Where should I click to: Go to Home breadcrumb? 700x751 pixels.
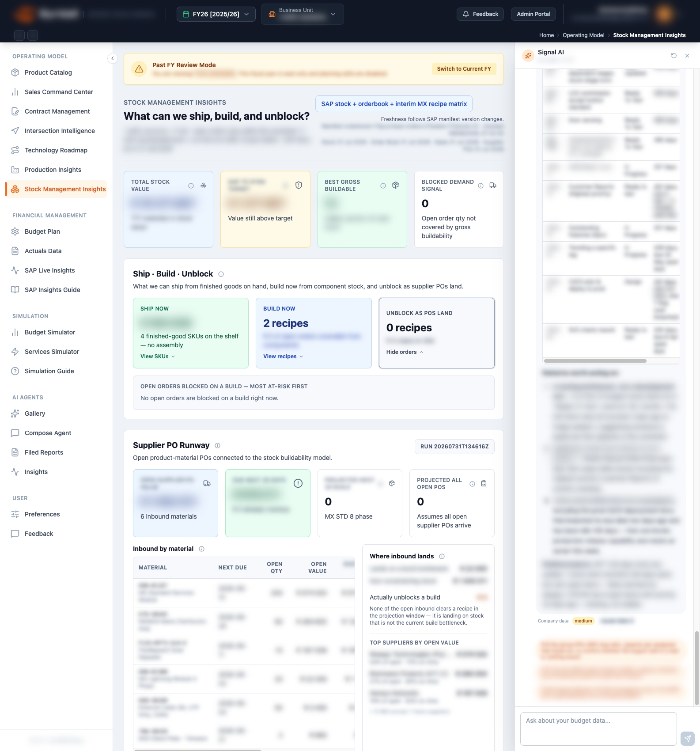tap(546, 35)
